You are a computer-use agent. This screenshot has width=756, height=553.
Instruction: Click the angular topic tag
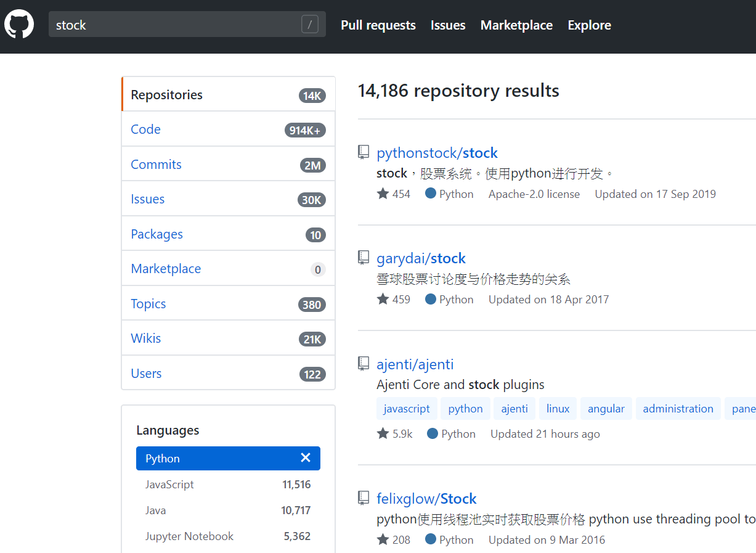click(606, 409)
